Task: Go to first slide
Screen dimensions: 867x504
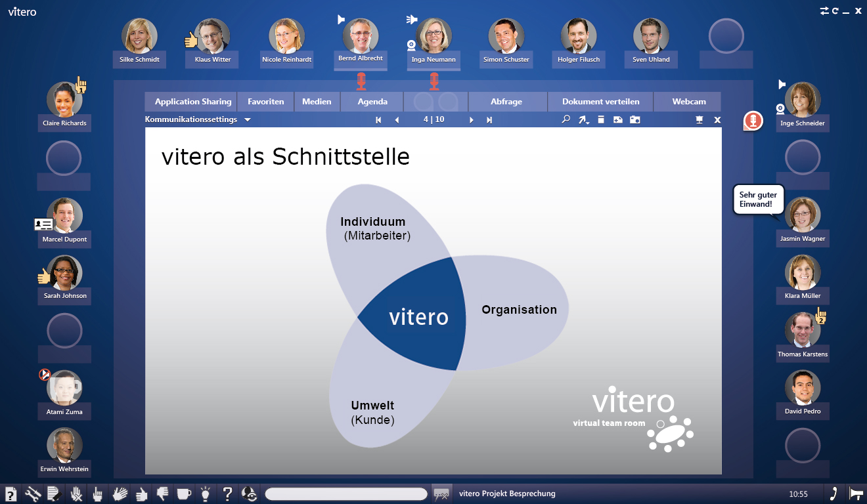Action: click(x=378, y=120)
